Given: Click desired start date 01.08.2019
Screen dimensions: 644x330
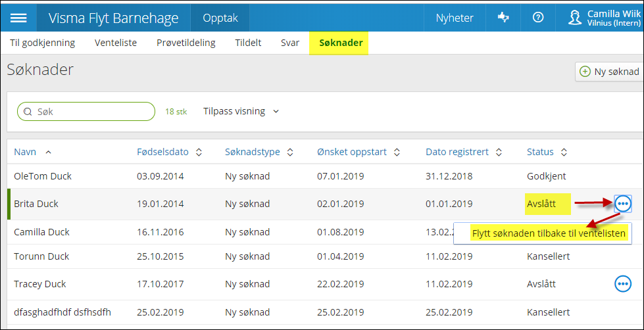Looking at the screenshot, I should 341,232.
